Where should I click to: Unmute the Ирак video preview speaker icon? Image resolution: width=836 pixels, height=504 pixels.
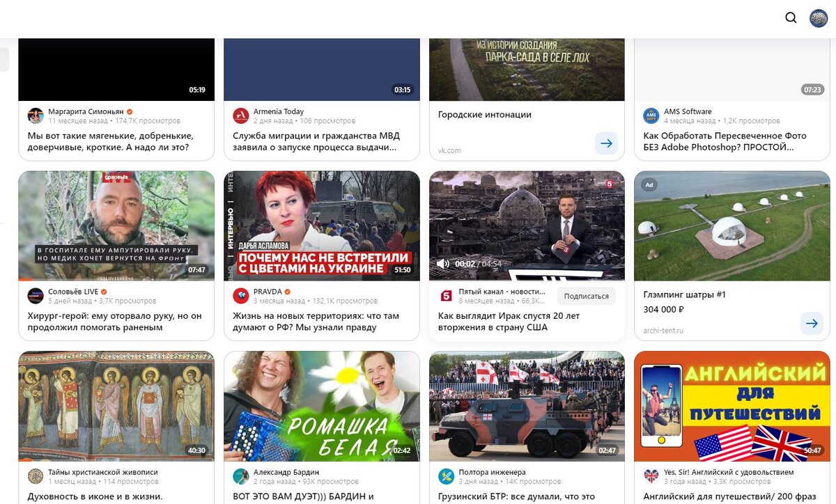442,264
